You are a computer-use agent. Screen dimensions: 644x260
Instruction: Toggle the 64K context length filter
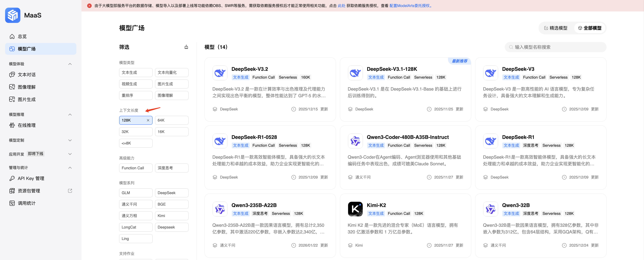click(x=171, y=120)
